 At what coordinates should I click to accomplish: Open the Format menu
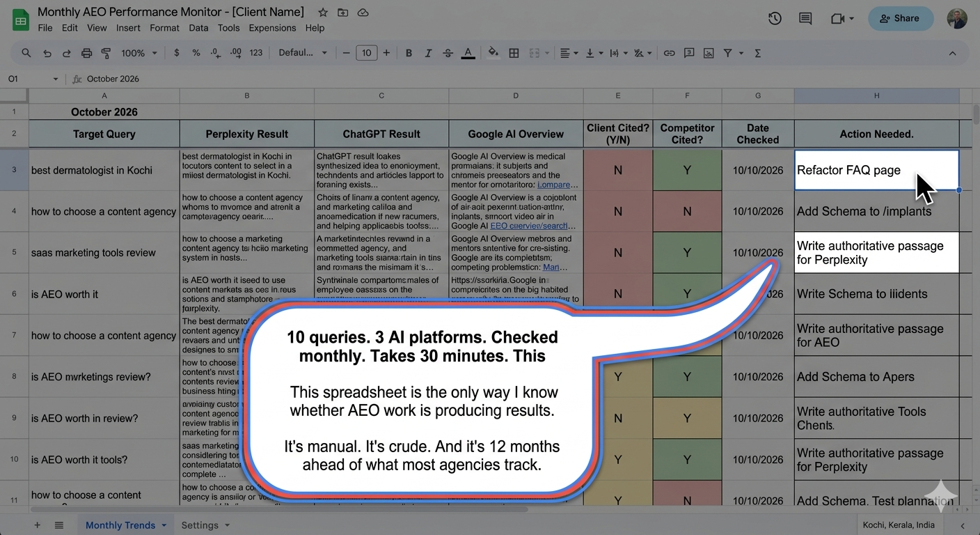click(164, 28)
